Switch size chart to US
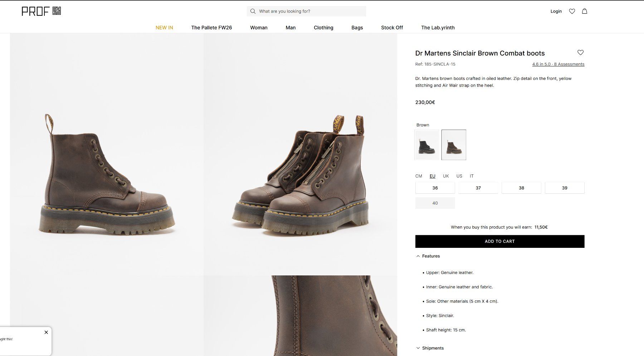This screenshot has height=356, width=644. tap(459, 176)
